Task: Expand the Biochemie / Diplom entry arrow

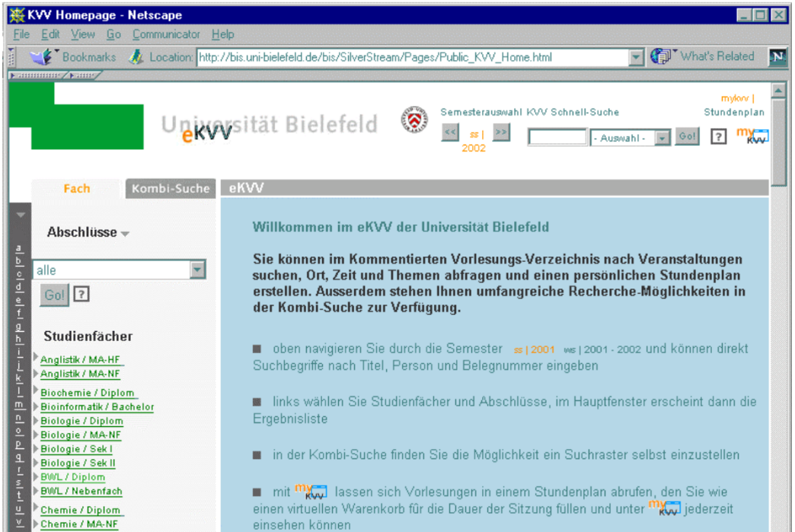Action: pos(35,391)
